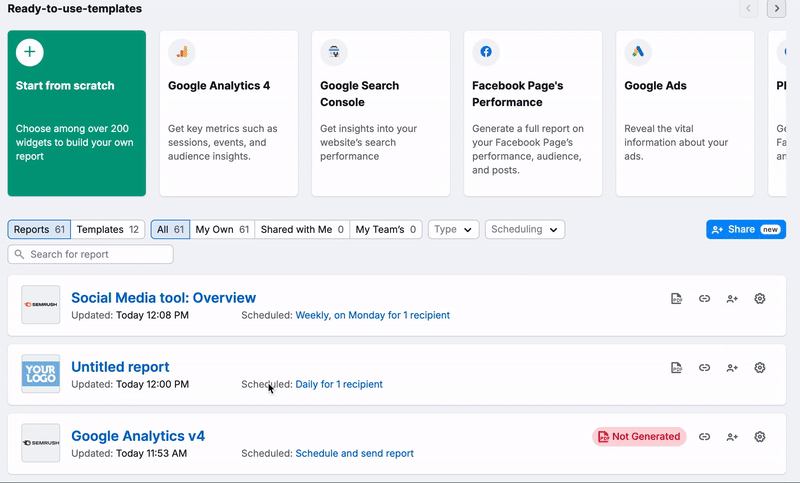Click the search magnifier icon in report search
This screenshot has height=483, width=800.
pos(19,254)
